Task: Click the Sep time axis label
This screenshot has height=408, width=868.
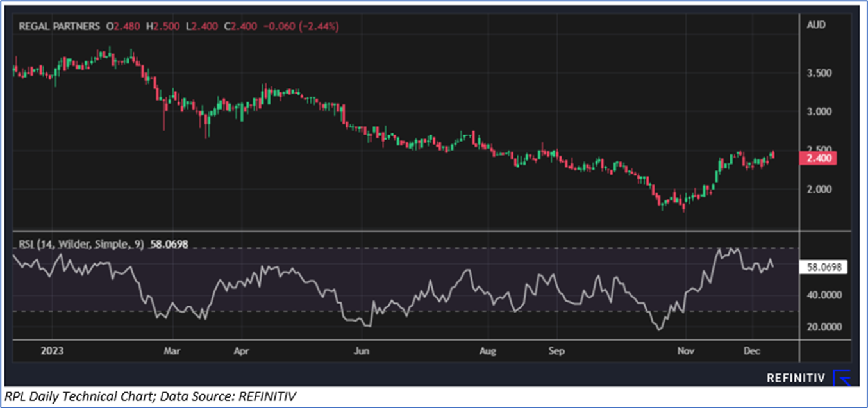Action: (557, 351)
